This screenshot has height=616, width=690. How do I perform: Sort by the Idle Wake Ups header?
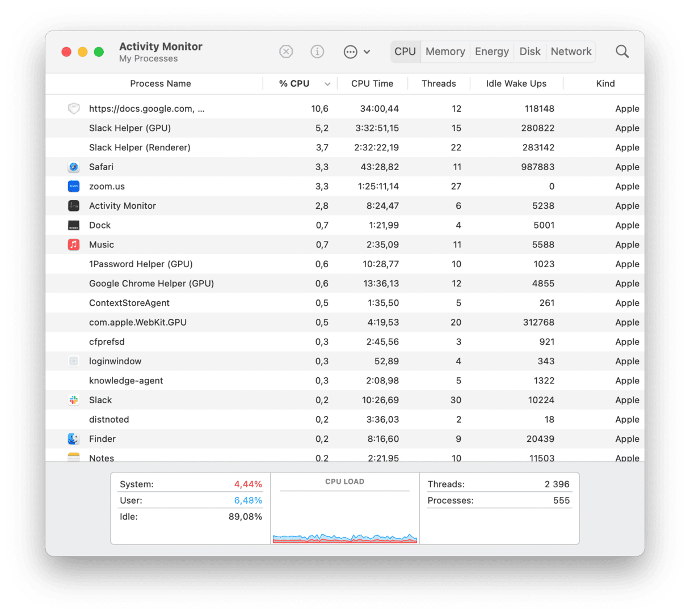(516, 83)
